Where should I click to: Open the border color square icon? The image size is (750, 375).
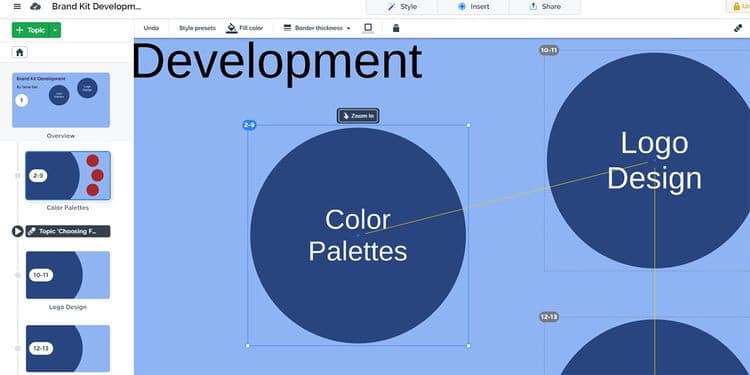click(x=368, y=28)
